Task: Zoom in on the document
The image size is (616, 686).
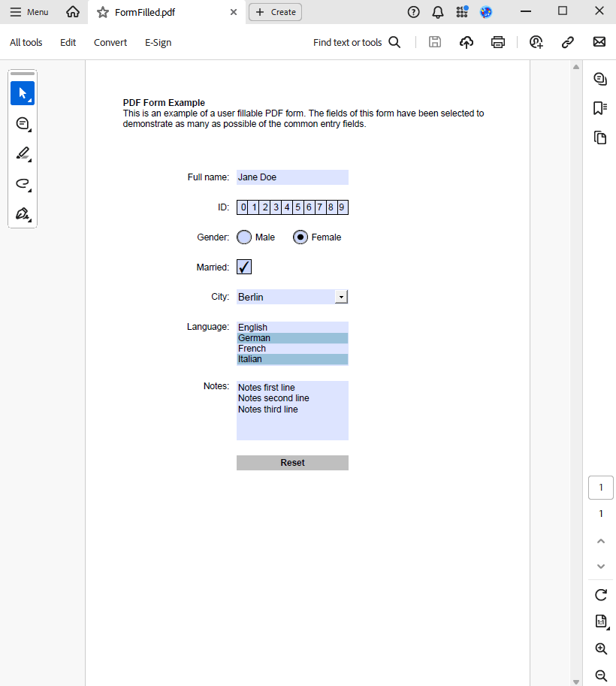Action: click(600, 648)
